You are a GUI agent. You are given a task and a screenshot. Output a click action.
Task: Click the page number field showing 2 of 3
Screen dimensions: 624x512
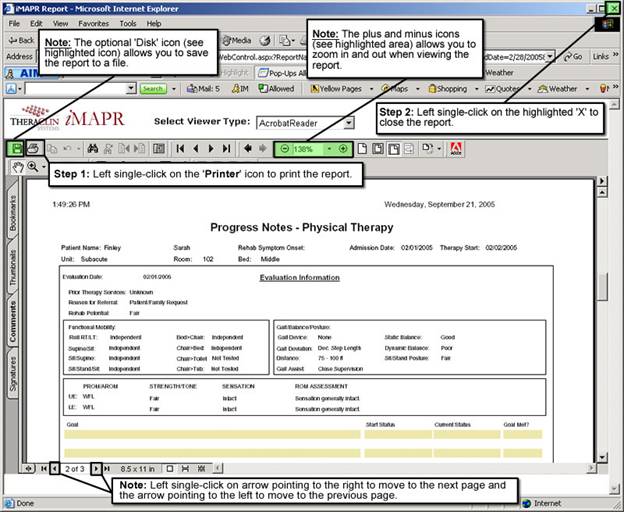[x=75, y=468]
